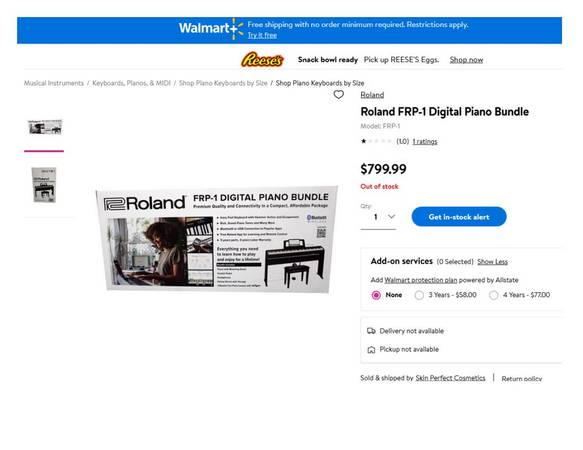This screenshot has height=450, width=583.
Task: Open Keyboards, Pianos, & MIDI breadcrumb
Action: 131,83
